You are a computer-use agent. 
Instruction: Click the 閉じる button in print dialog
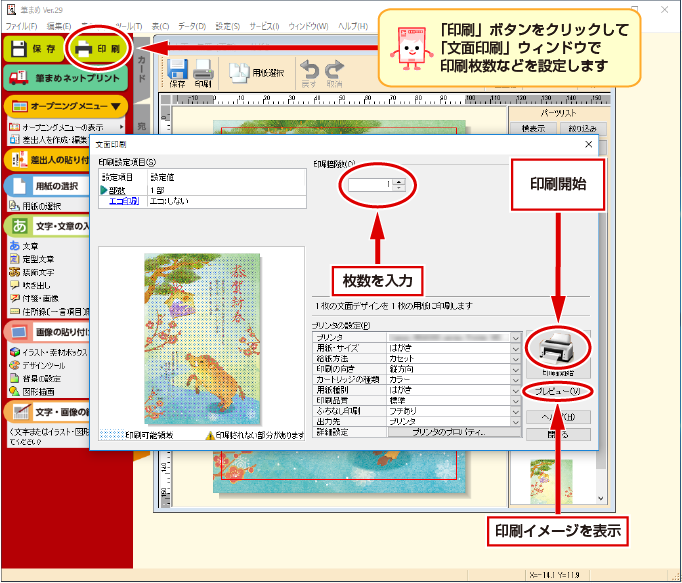(558, 435)
